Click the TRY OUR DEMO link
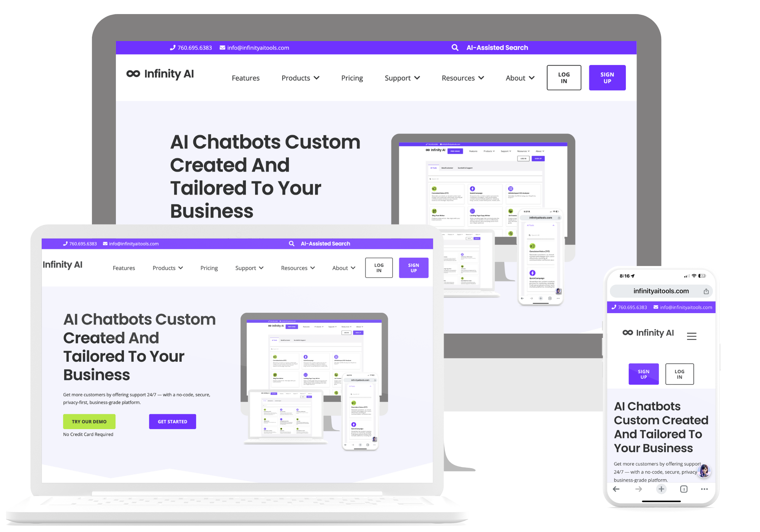The height and width of the screenshot is (532, 760). (x=90, y=421)
